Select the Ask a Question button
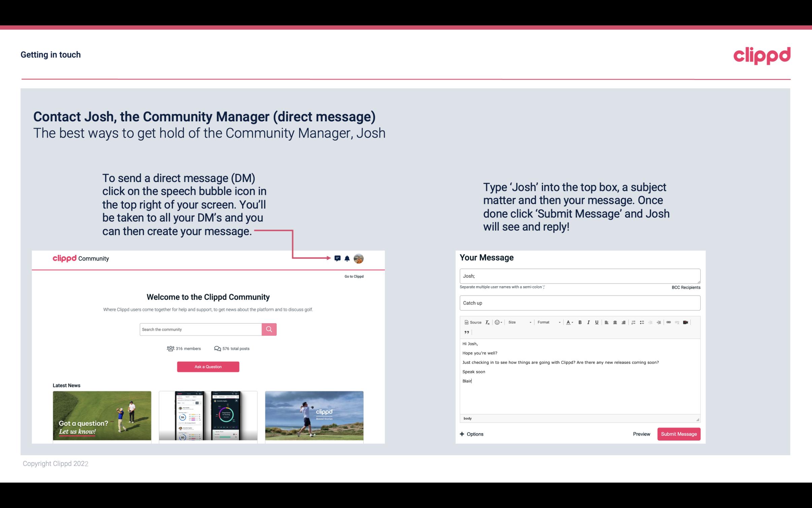 pos(209,366)
